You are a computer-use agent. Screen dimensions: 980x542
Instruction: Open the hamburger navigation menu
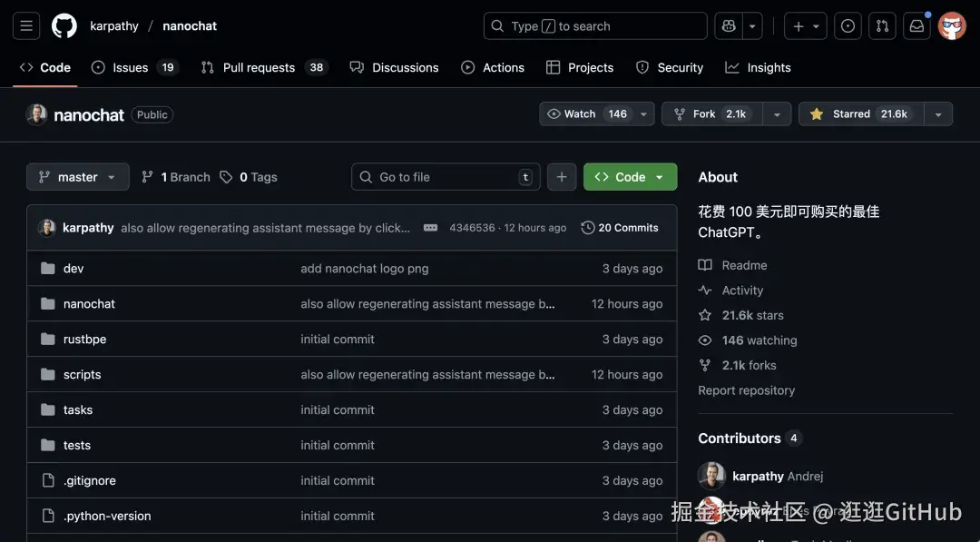click(27, 26)
